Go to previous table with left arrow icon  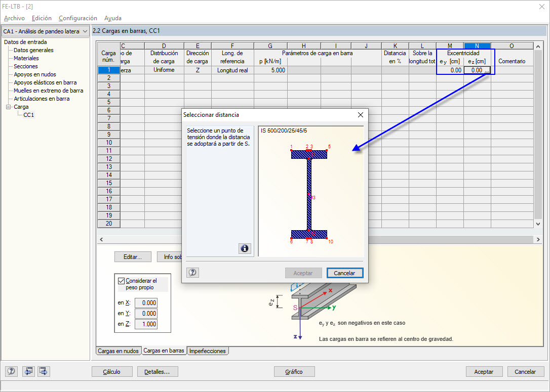(28, 371)
